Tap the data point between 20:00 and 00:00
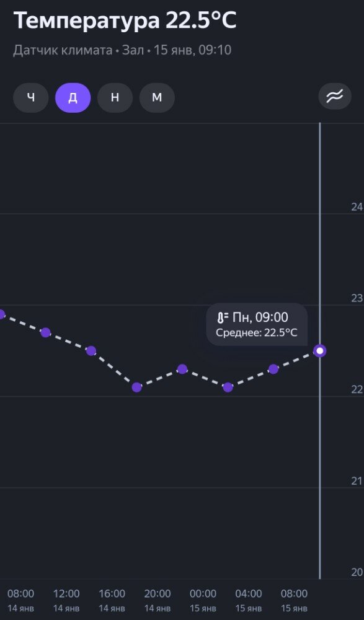364x620 pixels. pyautogui.click(x=182, y=369)
